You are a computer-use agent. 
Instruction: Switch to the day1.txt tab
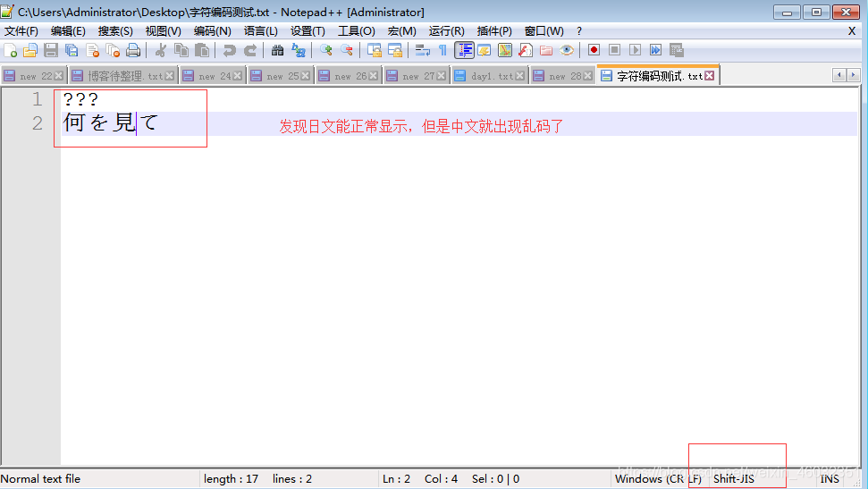click(x=489, y=76)
